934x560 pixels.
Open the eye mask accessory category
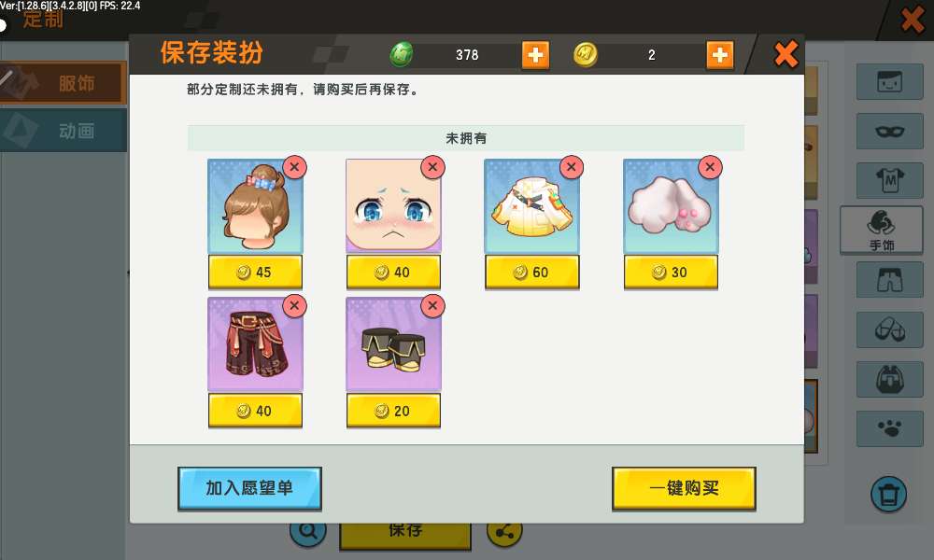[889, 131]
